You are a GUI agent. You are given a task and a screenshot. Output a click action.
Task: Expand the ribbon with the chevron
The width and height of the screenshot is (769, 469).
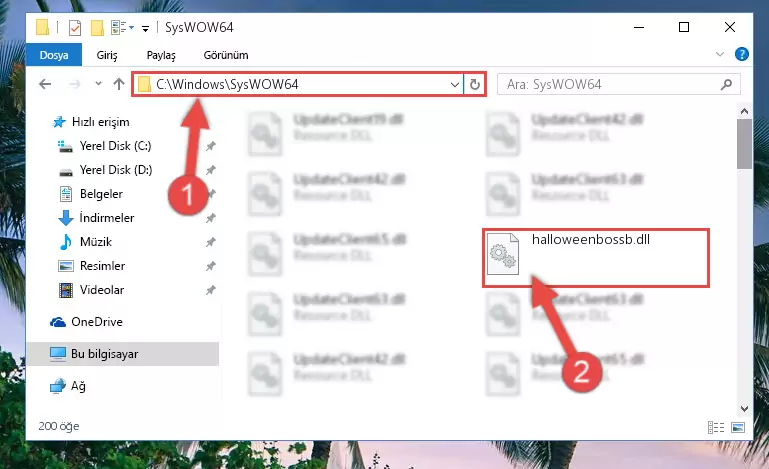(719, 54)
